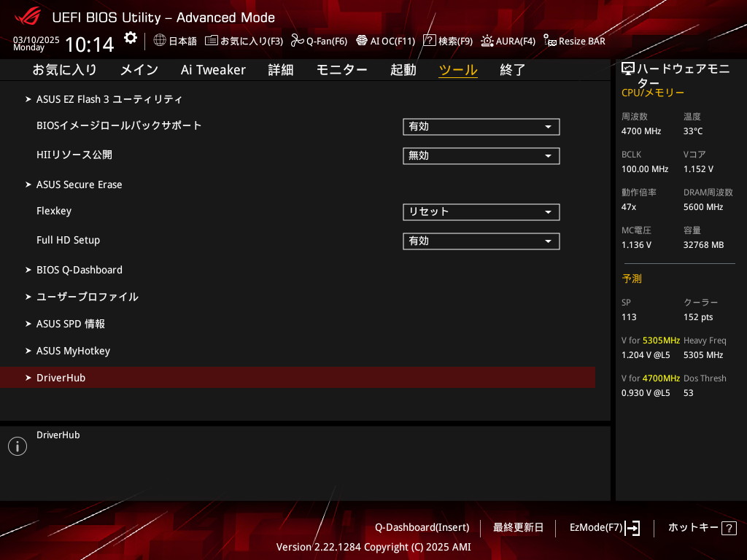Screen dimensions: 747x560
Task: Open Q-Fan(F6) fan icon
Action: [298, 41]
